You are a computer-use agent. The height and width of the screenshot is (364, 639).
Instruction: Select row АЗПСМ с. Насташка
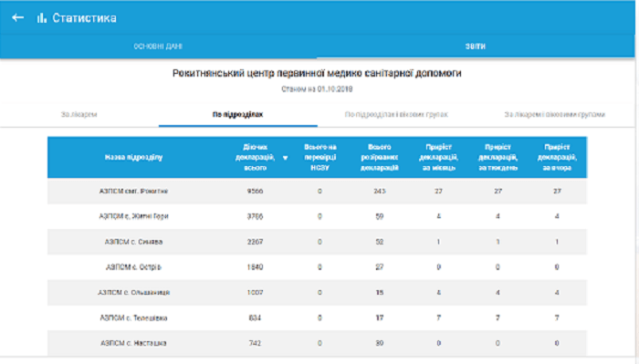[x=317, y=343]
